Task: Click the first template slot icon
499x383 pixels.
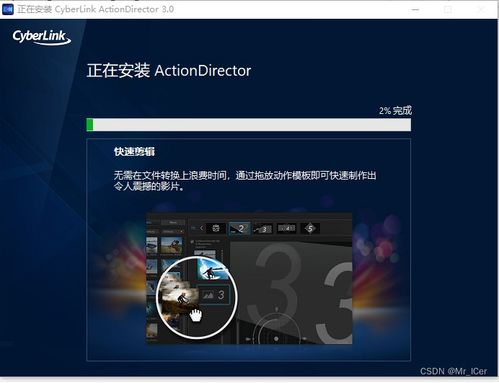Action: click(x=216, y=228)
